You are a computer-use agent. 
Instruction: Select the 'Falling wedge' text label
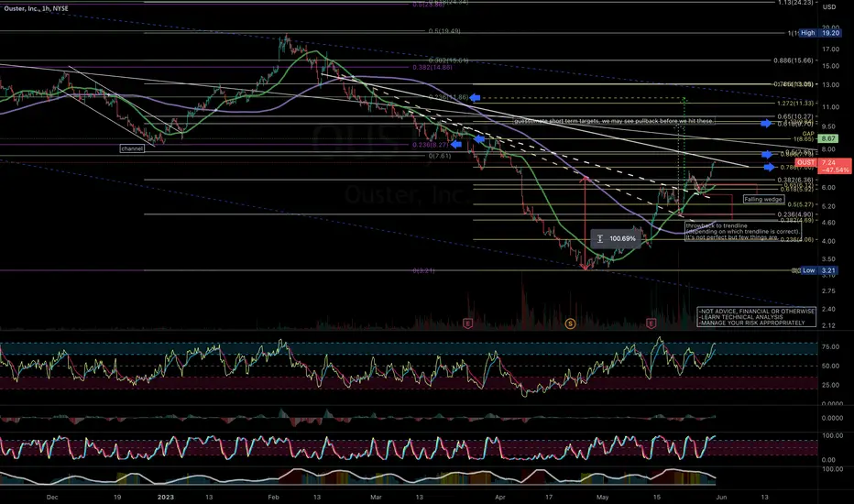pyautogui.click(x=763, y=200)
